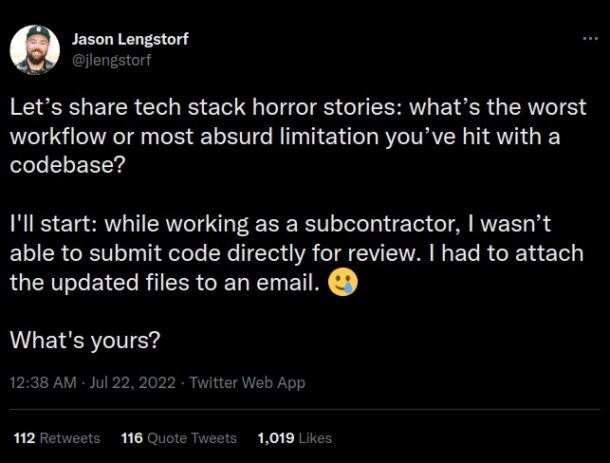Show the 1,019 Likes list
This screenshot has width=610, height=463.
294,438
